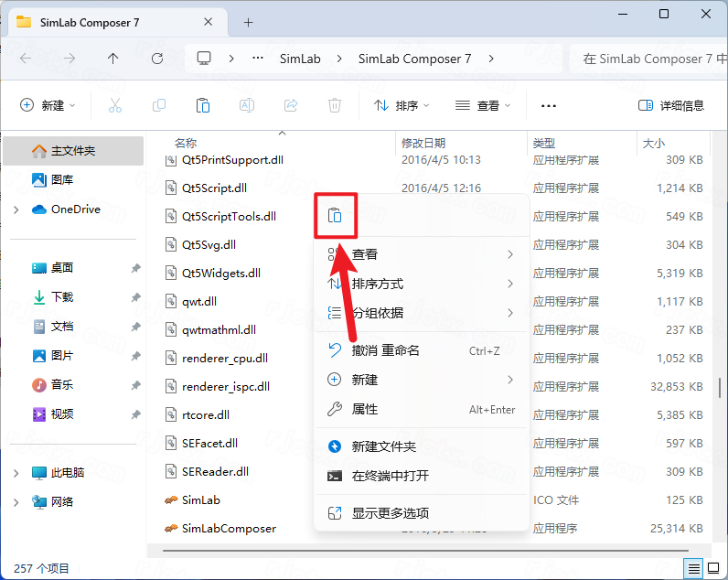Click the Delete trash toolbar icon
Viewport: 728px width, 580px height.
pyautogui.click(x=335, y=105)
